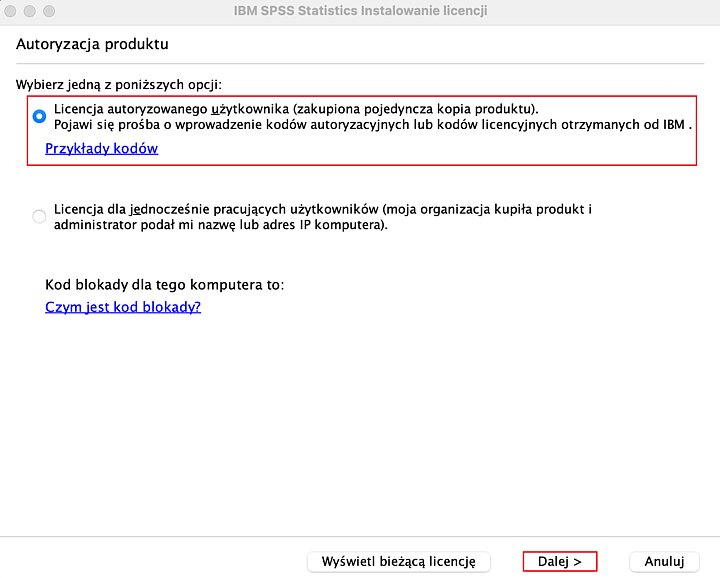Viewport: 720px width, 578px height.
Task: Click the window close button in title bar
Action: (x=10, y=11)
